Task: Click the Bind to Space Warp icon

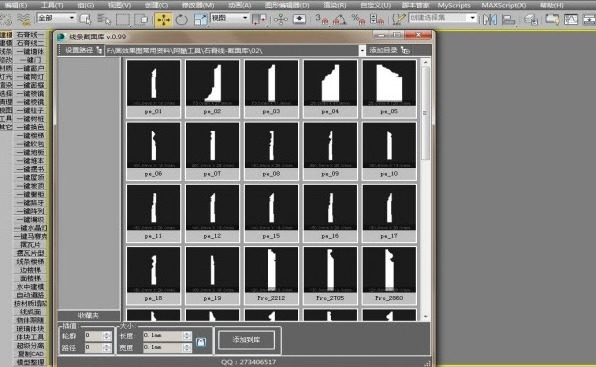Action: (24, 19)
